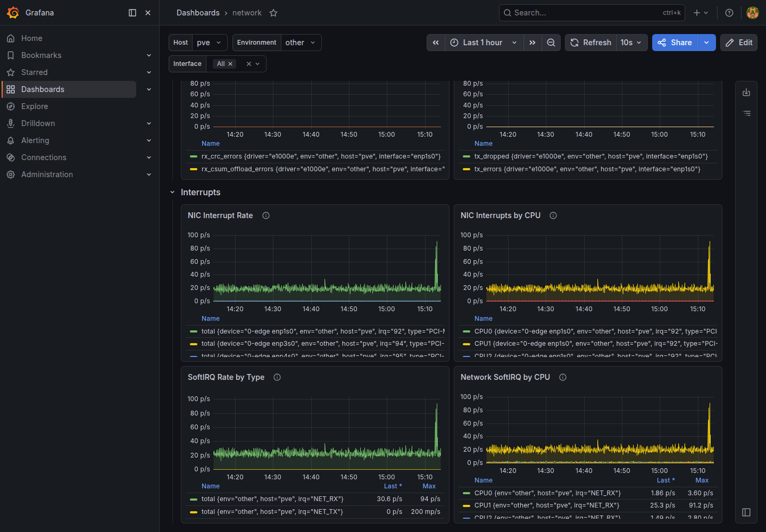Click the zoom out time range icon
The width and height of the screenshot is (766, 532).
(x=551, y=43)
